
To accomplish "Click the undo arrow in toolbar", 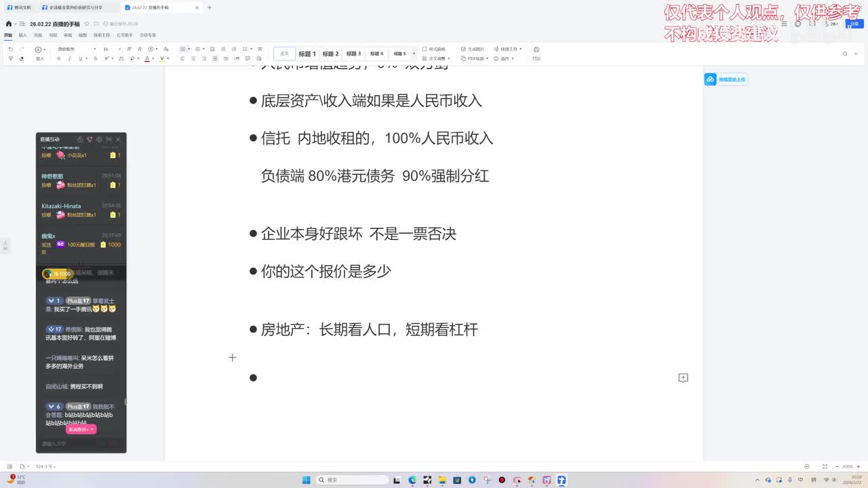I will click(x=11, y=49).
